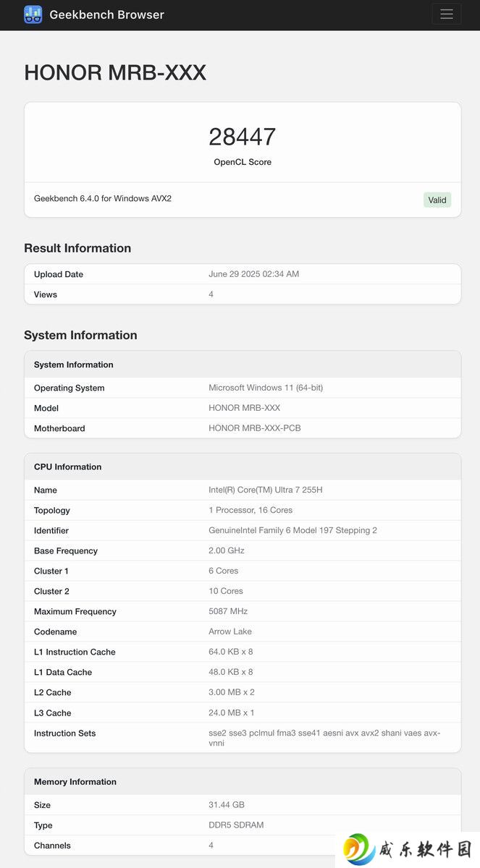The width and height of the screenshot is (480, 868).
Task: Click the L3 Cache value 24.0 MB x 1
Action: click(x=232, y=712)
